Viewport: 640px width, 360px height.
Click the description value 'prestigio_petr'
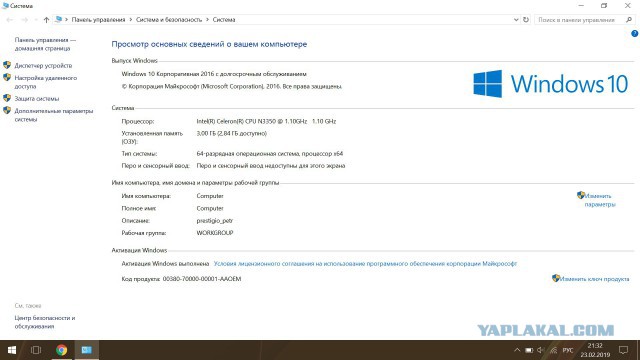point(215,221)
